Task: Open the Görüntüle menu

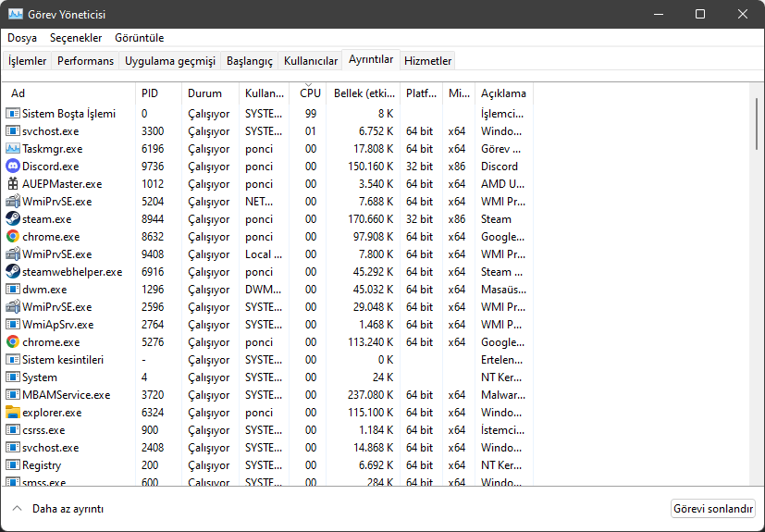Action: (140, 38)
